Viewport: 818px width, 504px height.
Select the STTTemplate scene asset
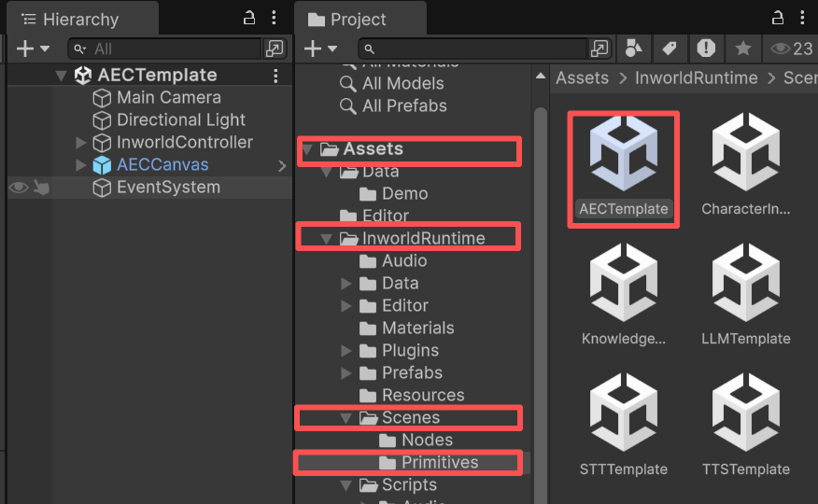click(624, 425)
